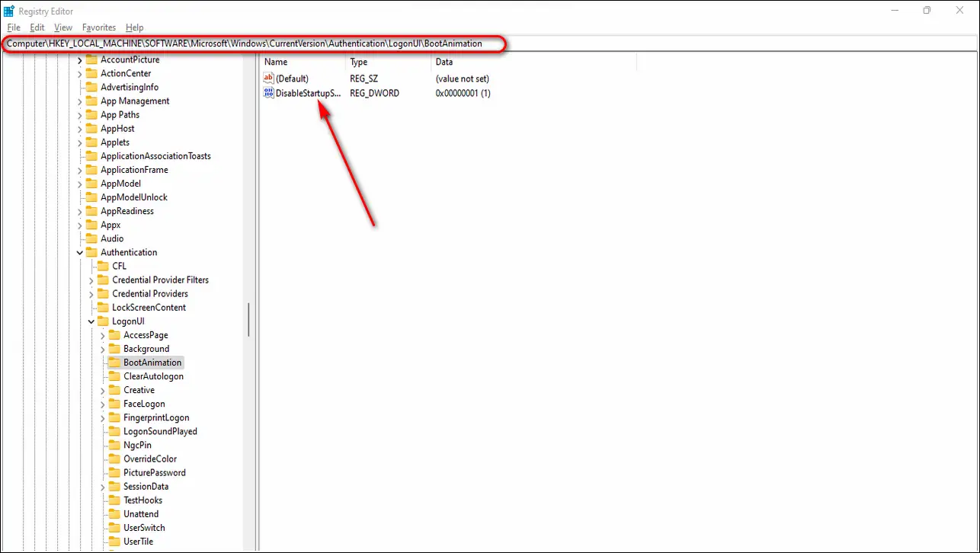This screenshot has height=553, width=980.
Task: Click the Authentication folder icon
Action: 91,252
